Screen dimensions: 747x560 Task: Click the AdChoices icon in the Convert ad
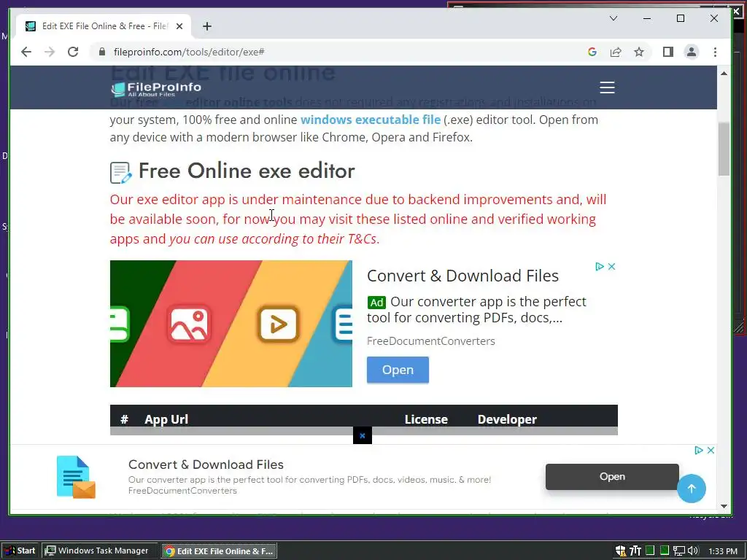pyautogui.click(x=600, y=267)
